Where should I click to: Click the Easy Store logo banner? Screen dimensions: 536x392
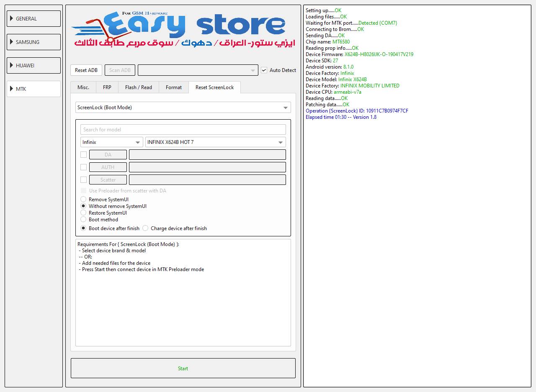[183, 30]
